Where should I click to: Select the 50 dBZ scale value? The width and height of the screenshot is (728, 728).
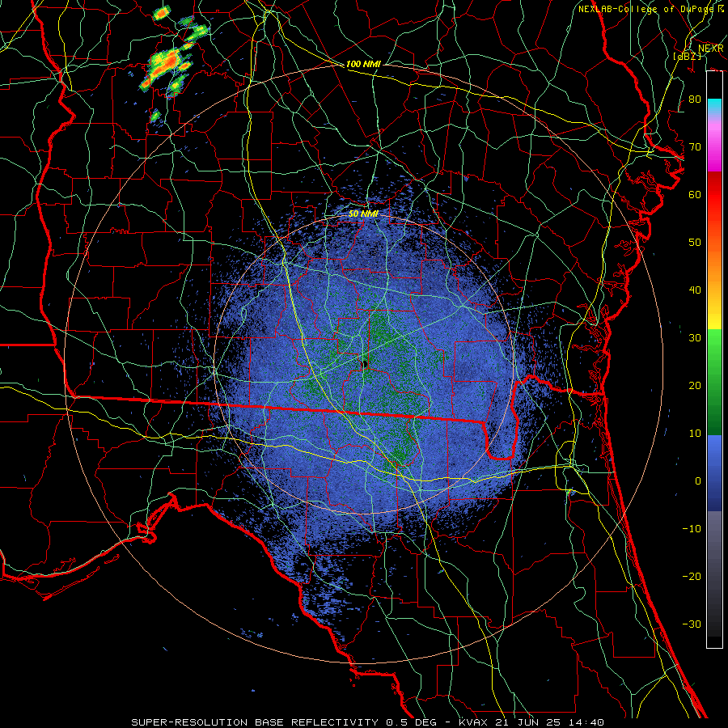click(695, 243)
